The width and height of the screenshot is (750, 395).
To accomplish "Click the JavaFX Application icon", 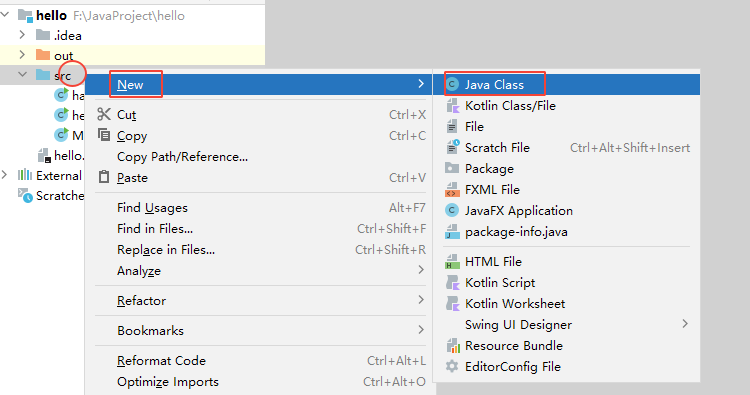I will pos(452,210).
